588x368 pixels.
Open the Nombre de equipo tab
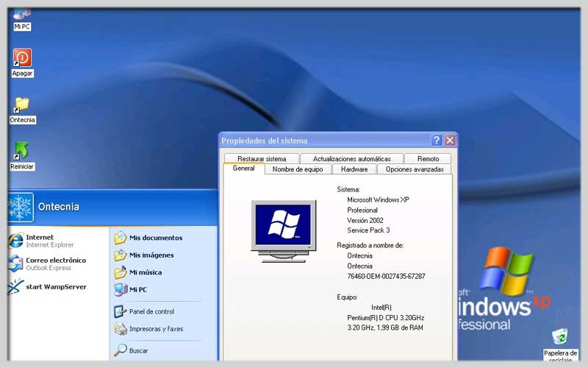coord(298,169)
